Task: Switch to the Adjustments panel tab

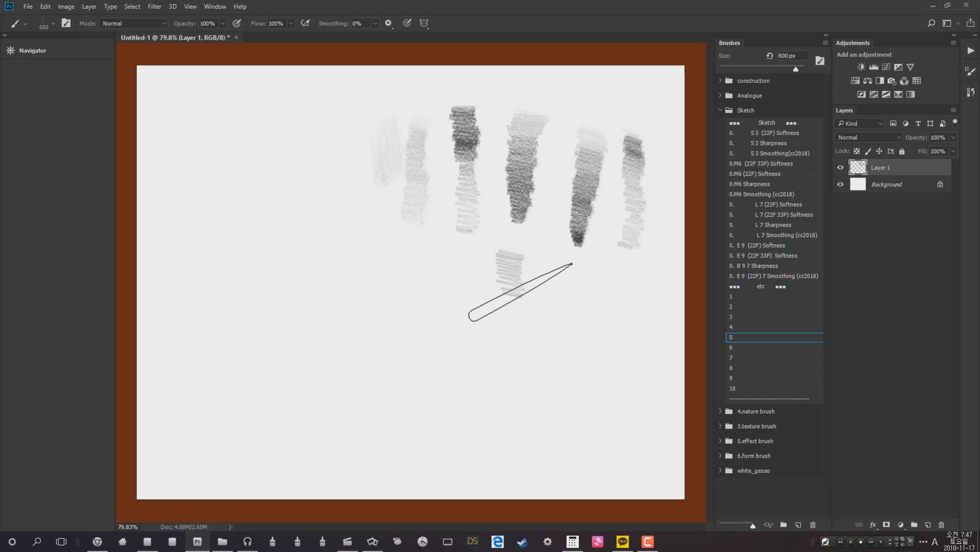Action: 853,43
